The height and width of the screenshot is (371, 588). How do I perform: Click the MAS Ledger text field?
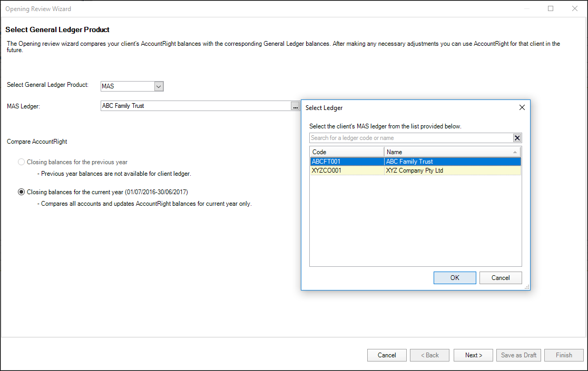pyautogui.click(x=195, y=106)
